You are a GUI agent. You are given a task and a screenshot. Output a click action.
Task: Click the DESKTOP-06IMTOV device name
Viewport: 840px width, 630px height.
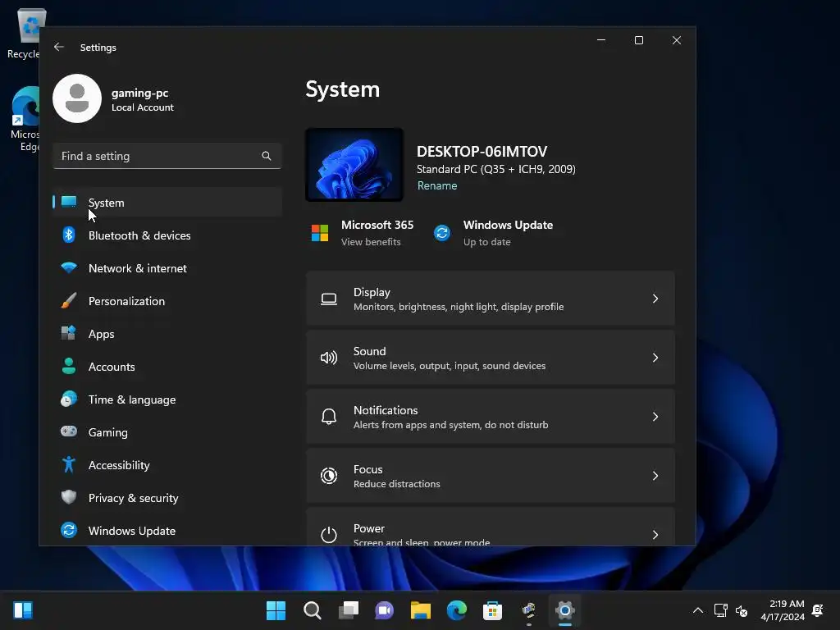[x=482, y=151]
